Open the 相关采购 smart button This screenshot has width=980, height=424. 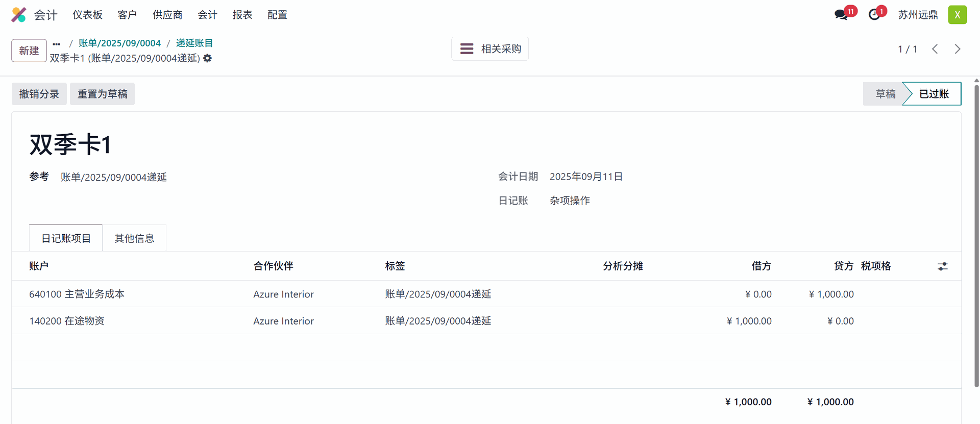coord(490,49)
